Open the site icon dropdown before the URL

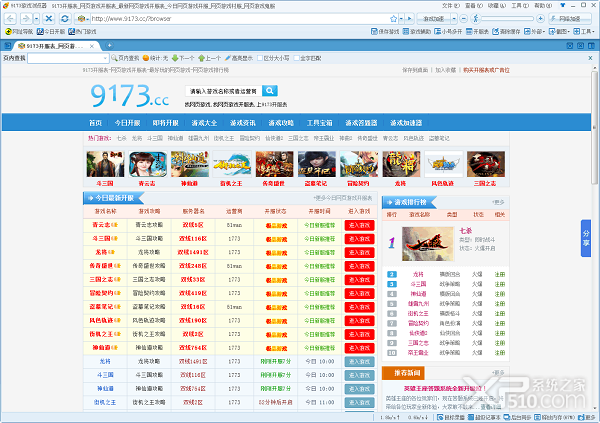tap(88, 18)
